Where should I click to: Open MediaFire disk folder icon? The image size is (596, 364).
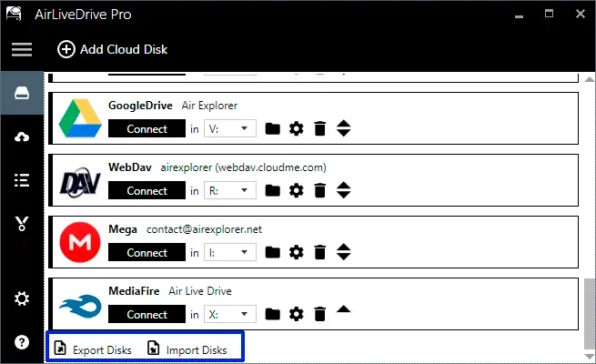(273, 314)
